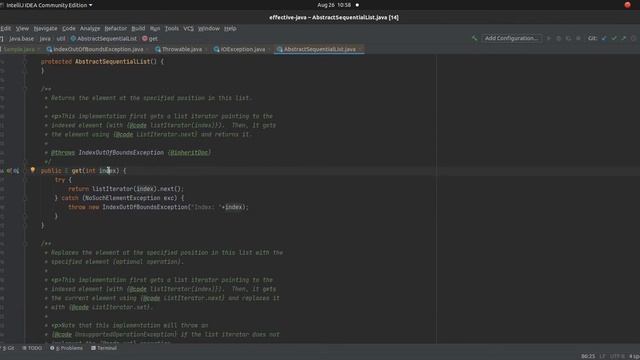
Task: Open the Run menu
Action: [x=155, y=28]
